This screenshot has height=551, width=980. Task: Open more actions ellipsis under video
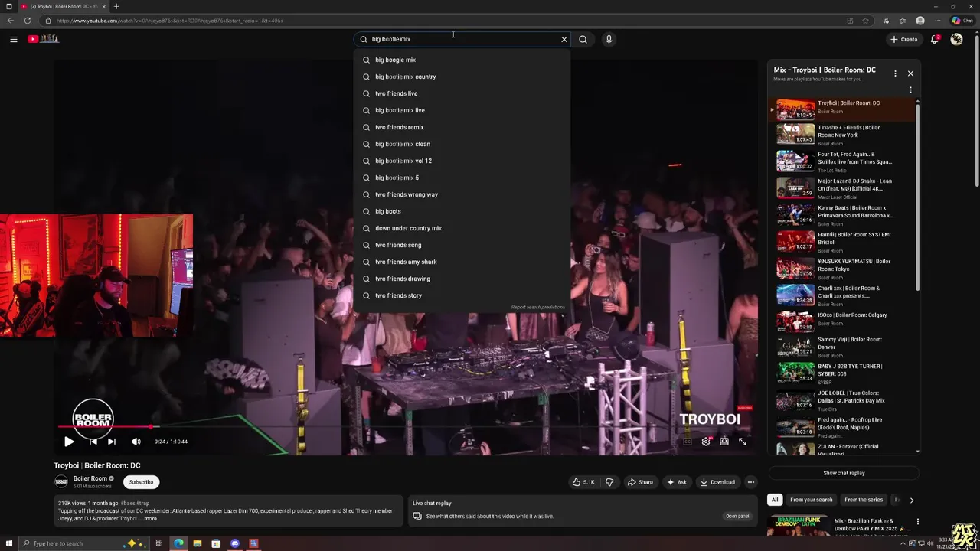(751, 482)
